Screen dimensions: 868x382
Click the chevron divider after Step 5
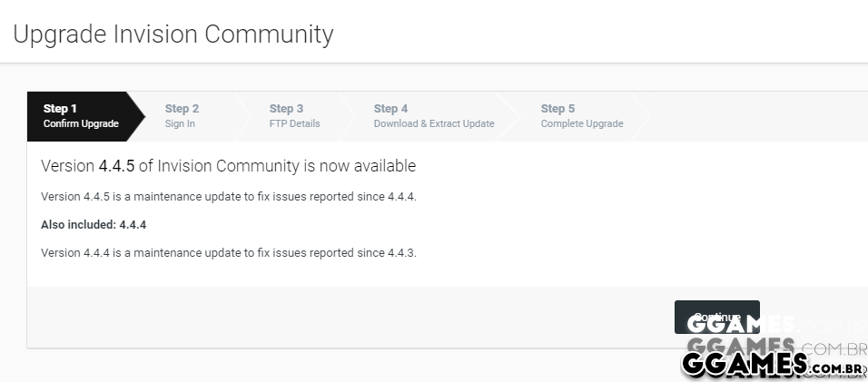[644, 116]
